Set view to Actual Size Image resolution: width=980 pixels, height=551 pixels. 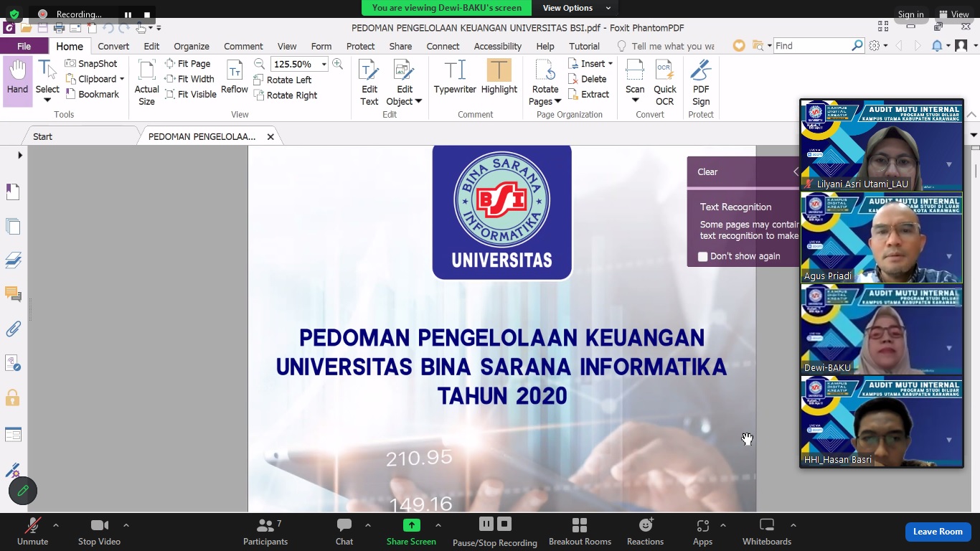pyautogui.click(x=146, y=83)
